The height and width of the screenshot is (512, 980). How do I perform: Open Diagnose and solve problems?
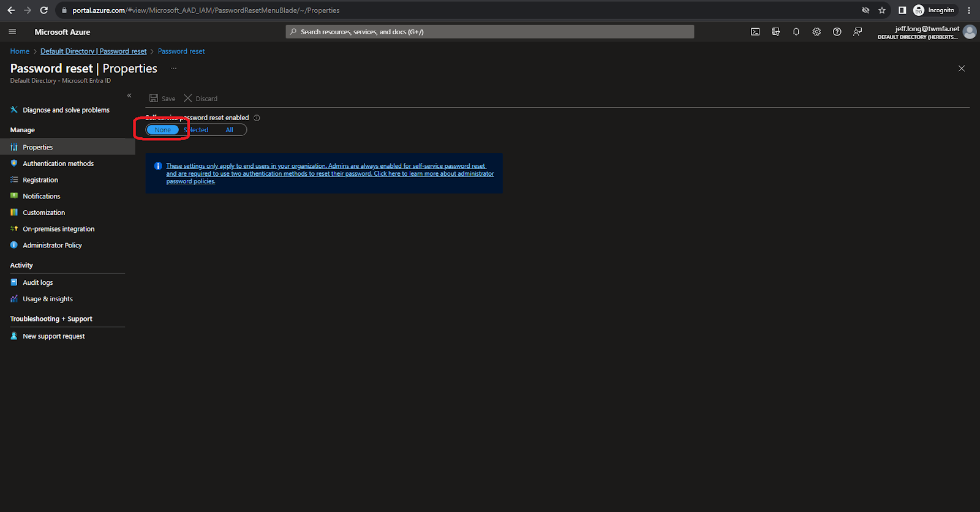tap(67, 110)
